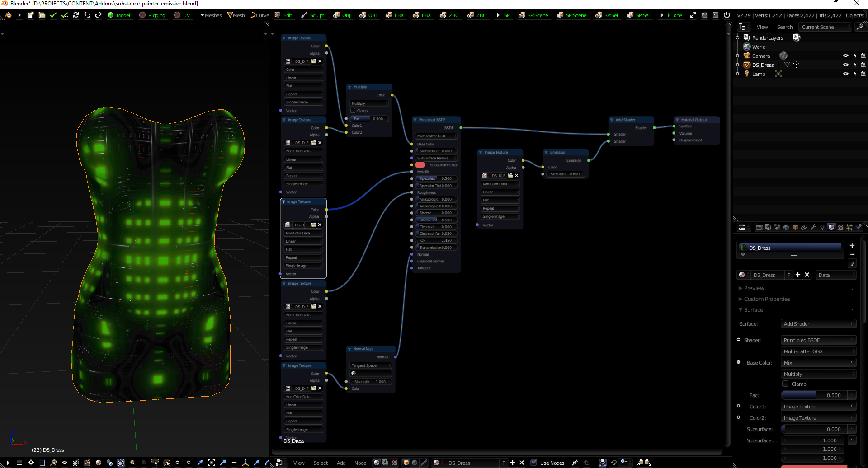Open the Base Color Mix dropdown
Screen dimensions: 868x468
tap(818, 363)
